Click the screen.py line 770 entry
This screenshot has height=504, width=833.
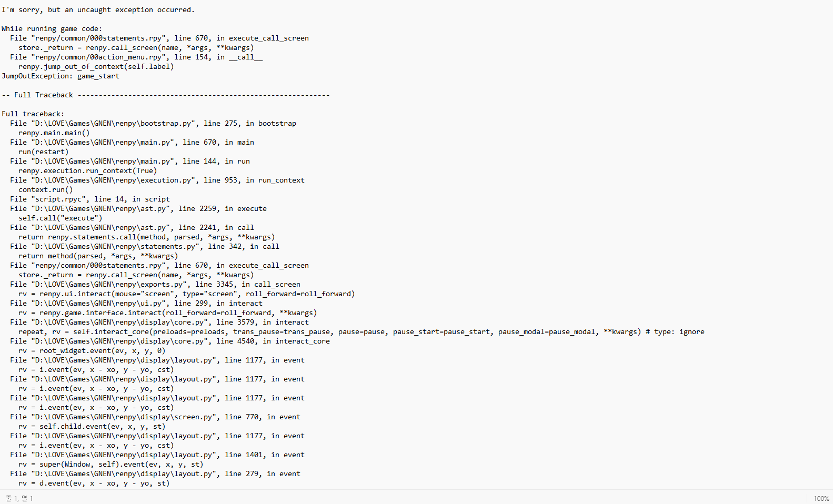coord(155,417)
